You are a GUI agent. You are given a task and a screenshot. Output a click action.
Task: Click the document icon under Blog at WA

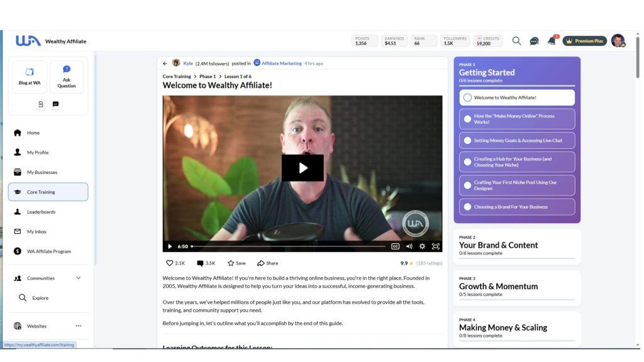tap(41, 104)
